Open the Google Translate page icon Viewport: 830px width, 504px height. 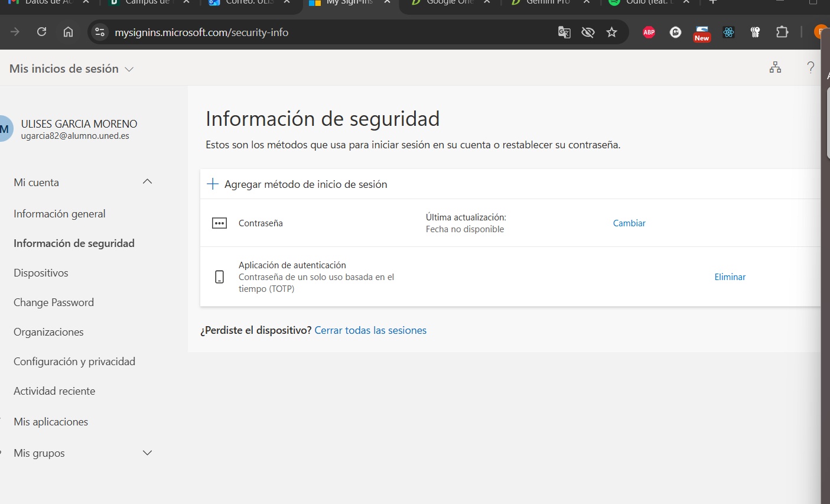[564, 32]
